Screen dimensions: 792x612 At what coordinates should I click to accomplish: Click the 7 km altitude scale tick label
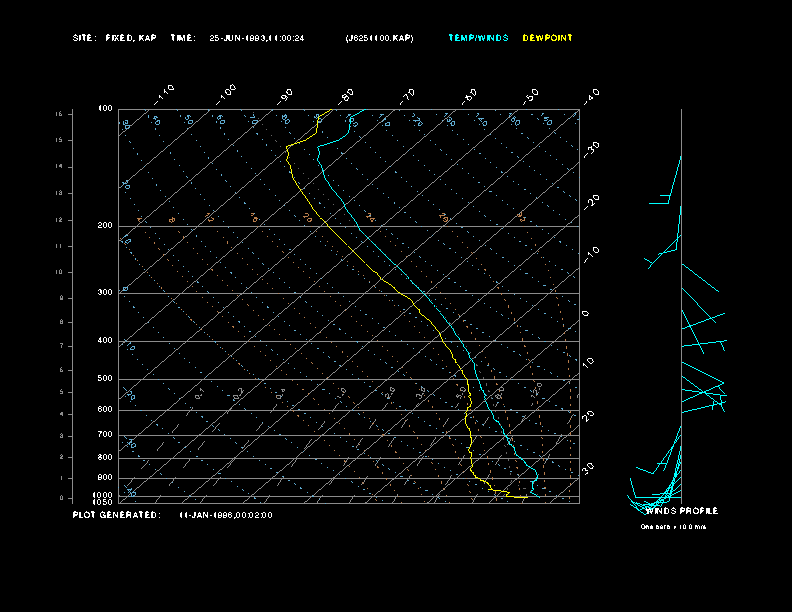pos(61,346)
